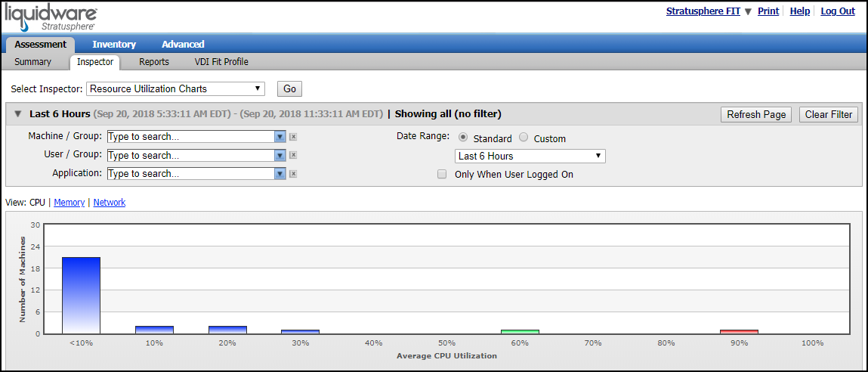Select the Standard date range option
Screen dimensions: 868x372
click(x=463, y=138)
